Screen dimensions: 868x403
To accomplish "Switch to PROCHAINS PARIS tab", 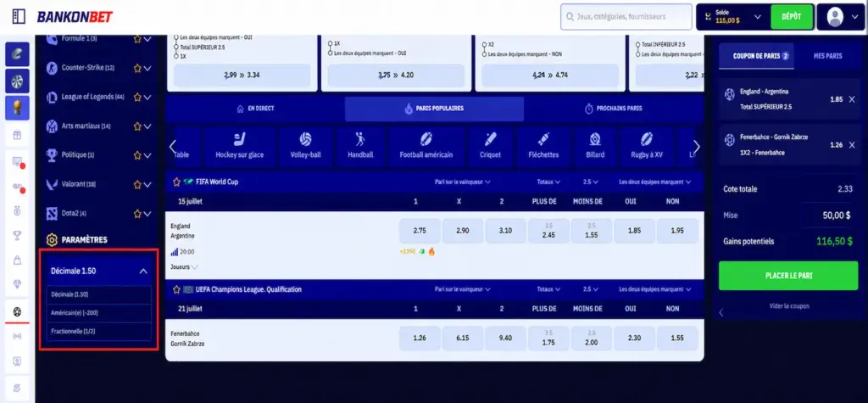I will coord(614,109).
